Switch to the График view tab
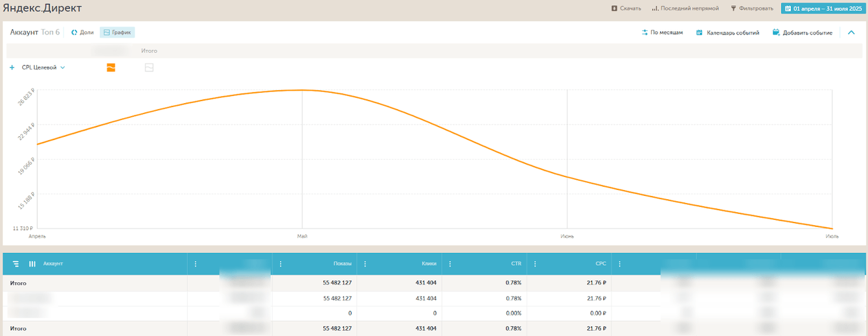The image size is (868, 336). coord(117,32)
